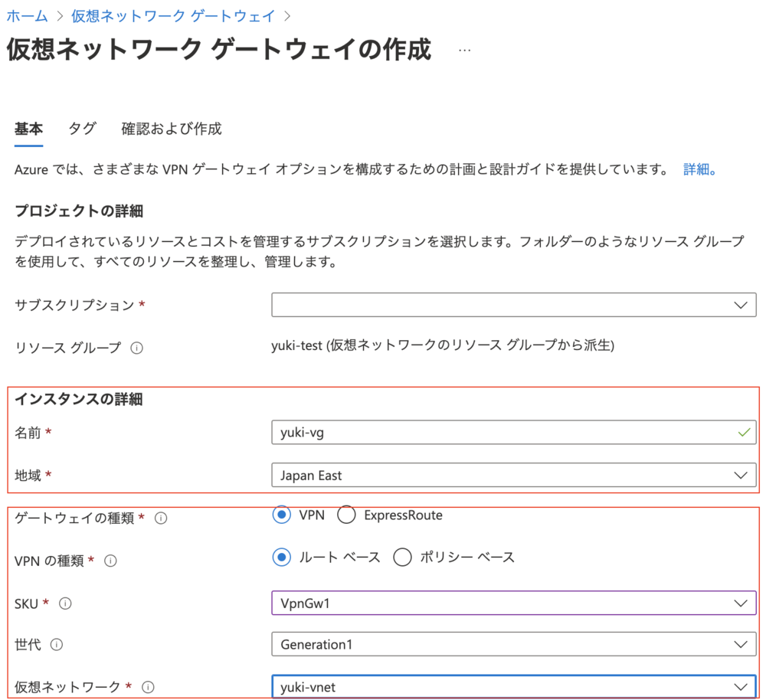
Task: Click the 詳細 link
Action: pyautogui.click(x=699, y=170)
